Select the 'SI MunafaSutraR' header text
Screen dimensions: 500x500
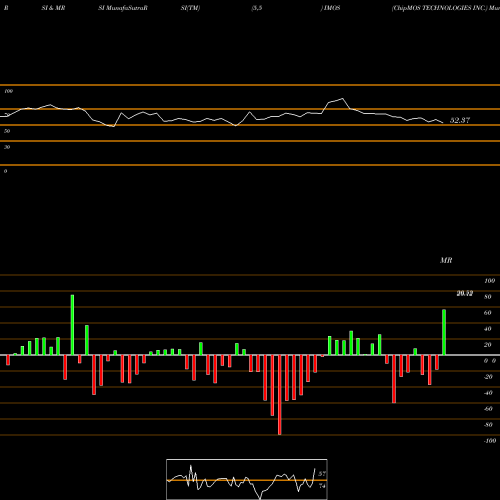(123, 8)
